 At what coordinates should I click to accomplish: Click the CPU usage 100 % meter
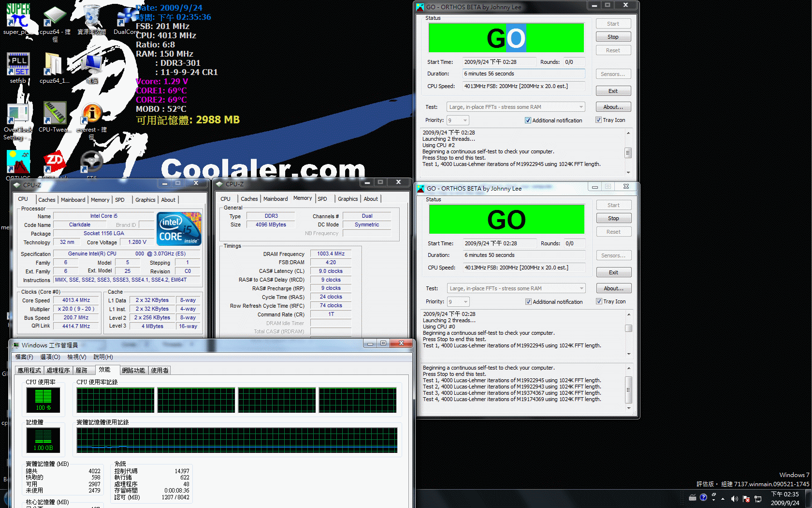[43, 400]
